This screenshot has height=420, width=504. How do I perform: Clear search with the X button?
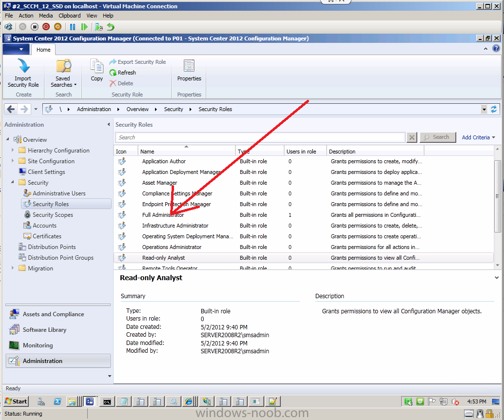pos(412,137)
